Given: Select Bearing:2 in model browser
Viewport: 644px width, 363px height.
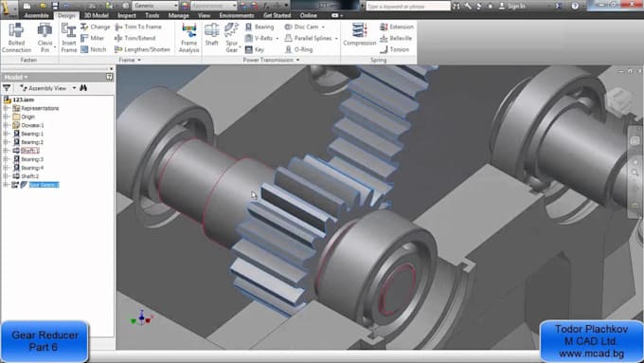Looking at the screenshot, I should coord(32,142).
